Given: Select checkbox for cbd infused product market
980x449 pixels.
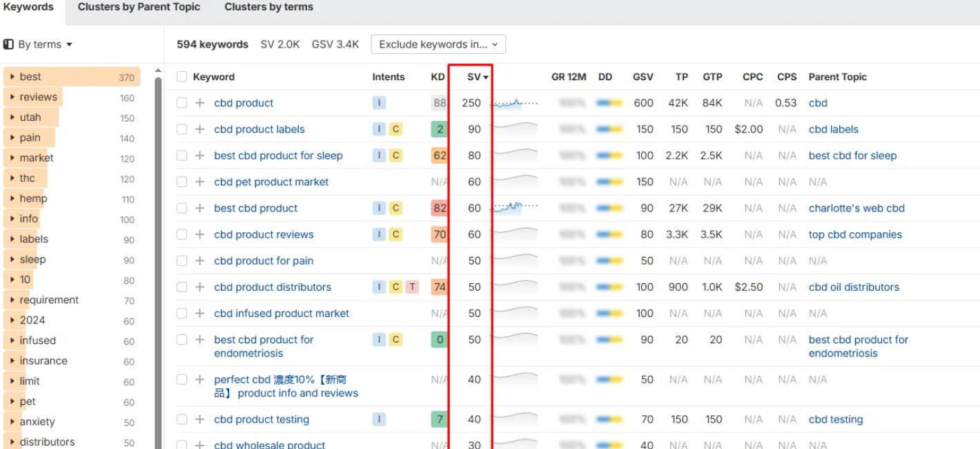Looking at the screenshot, I should pos(182,313).
